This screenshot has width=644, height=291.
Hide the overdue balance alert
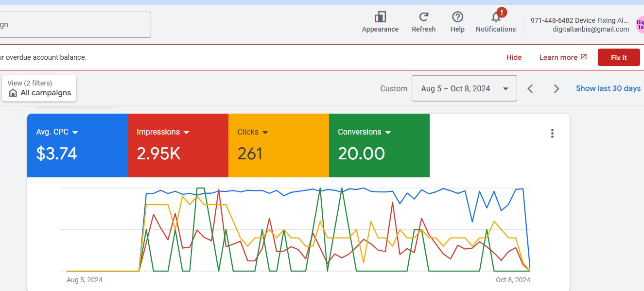(x=514, y=57)
